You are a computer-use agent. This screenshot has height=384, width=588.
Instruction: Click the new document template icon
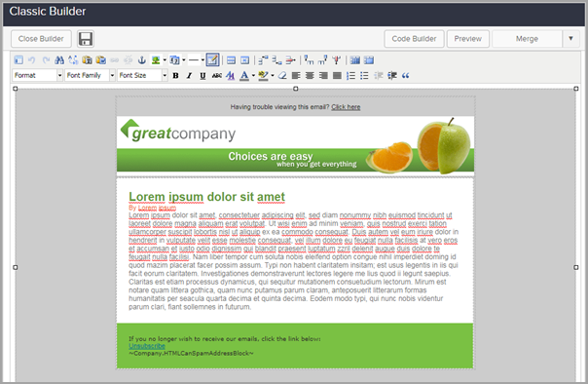(x=18, y=60)
